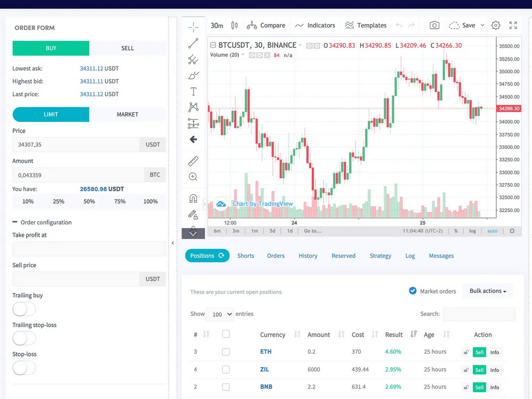Select the pattern drawing tool
The image size is (532, 399).
(x=194, y=107)
